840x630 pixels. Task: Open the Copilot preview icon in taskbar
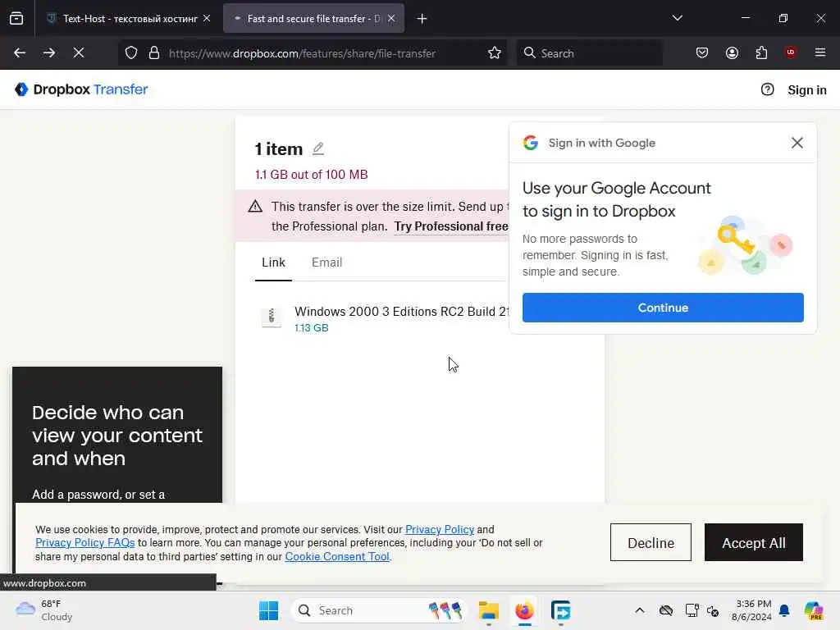(x=814, y=610)
